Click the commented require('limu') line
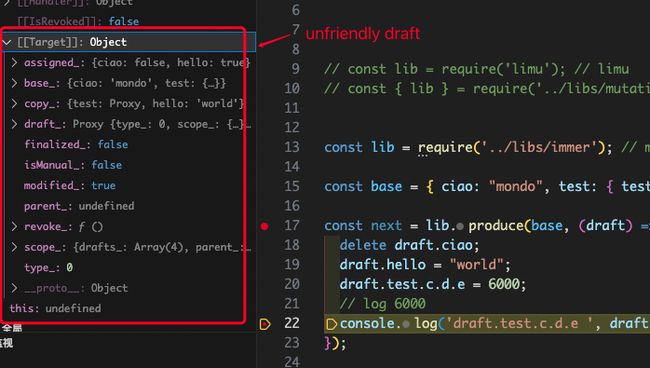Image resolution: width=650 pixels, height=368 pixels. pyautogui.click(x=477, y=69)
